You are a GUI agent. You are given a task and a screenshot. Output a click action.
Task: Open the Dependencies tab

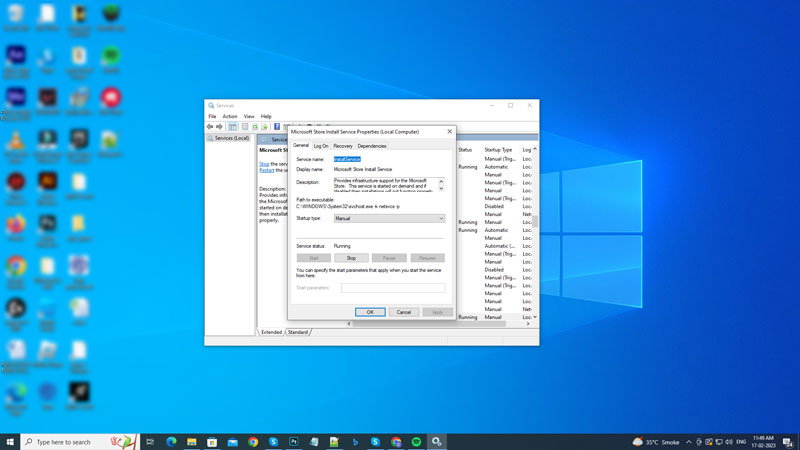point(372,146)
